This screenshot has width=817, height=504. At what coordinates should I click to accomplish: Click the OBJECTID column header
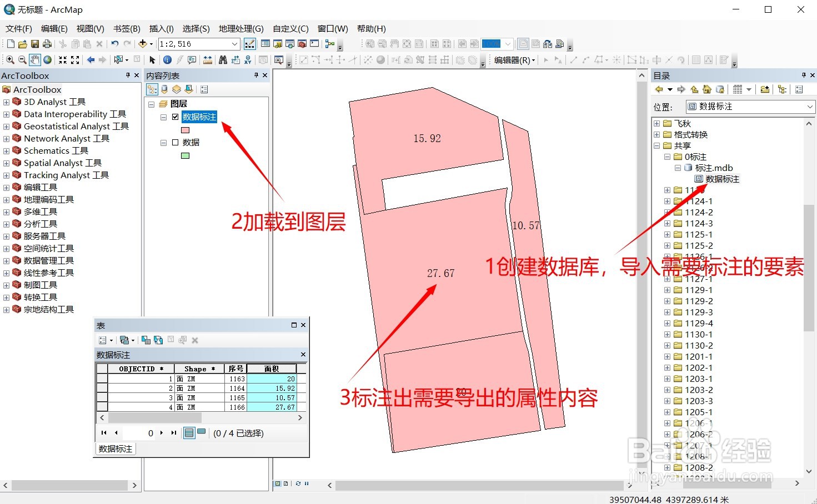(141, 369)
